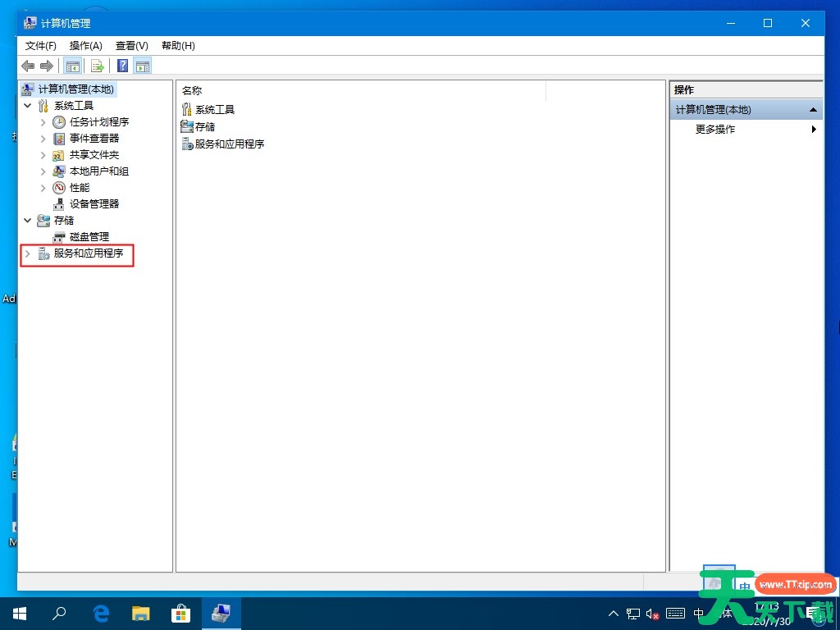Show hidden tray icons chevron

[x=614, y=614]
